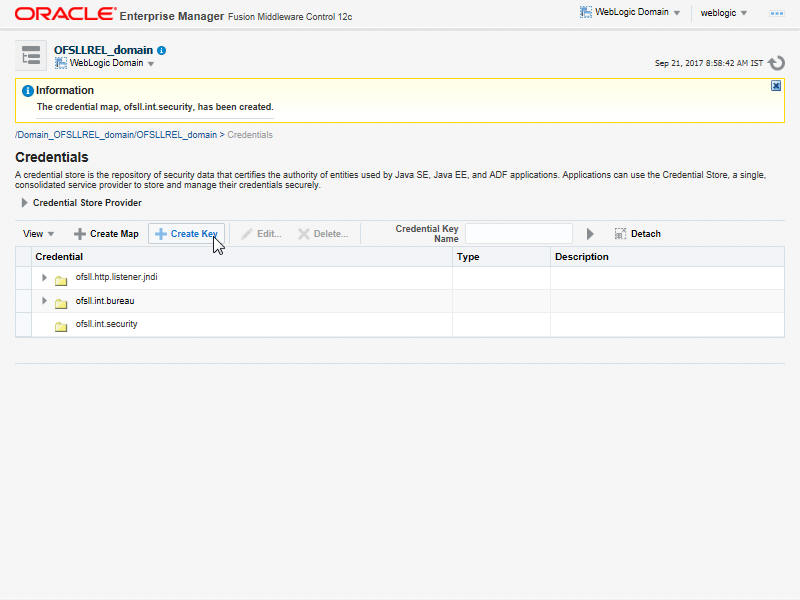800x600 pixels.
Task: Click the Description column header
Action: 667,257
